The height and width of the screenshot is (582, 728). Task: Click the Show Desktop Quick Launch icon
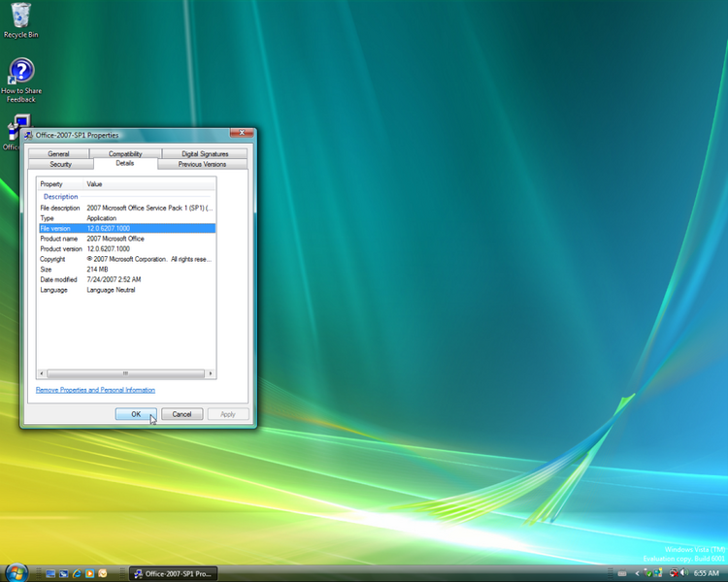(x=50, y=573)
